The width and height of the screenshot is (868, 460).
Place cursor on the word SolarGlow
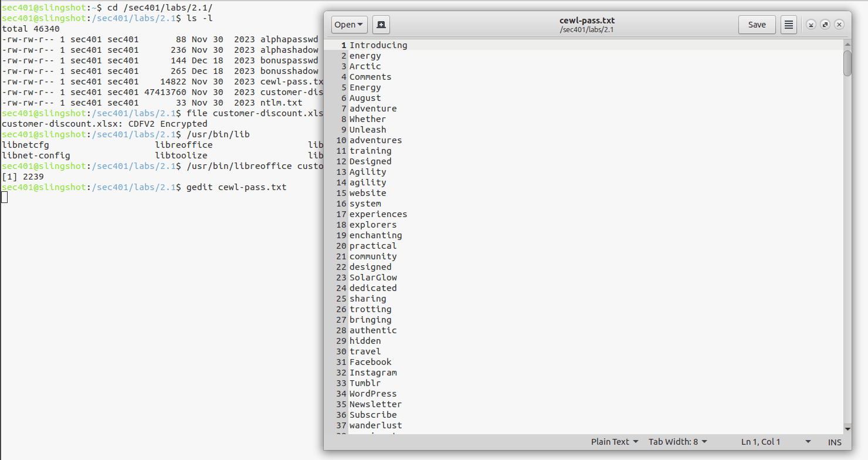click(x=373, y=277)
